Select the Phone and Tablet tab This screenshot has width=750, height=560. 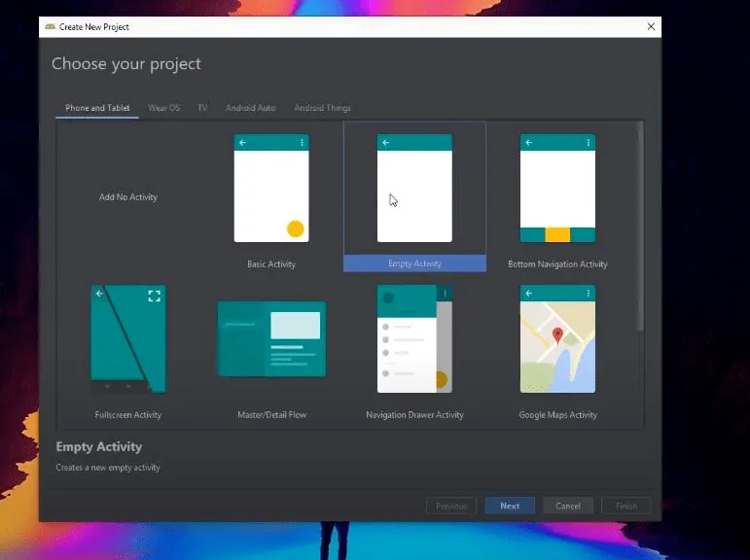click(x=97, y=108)
